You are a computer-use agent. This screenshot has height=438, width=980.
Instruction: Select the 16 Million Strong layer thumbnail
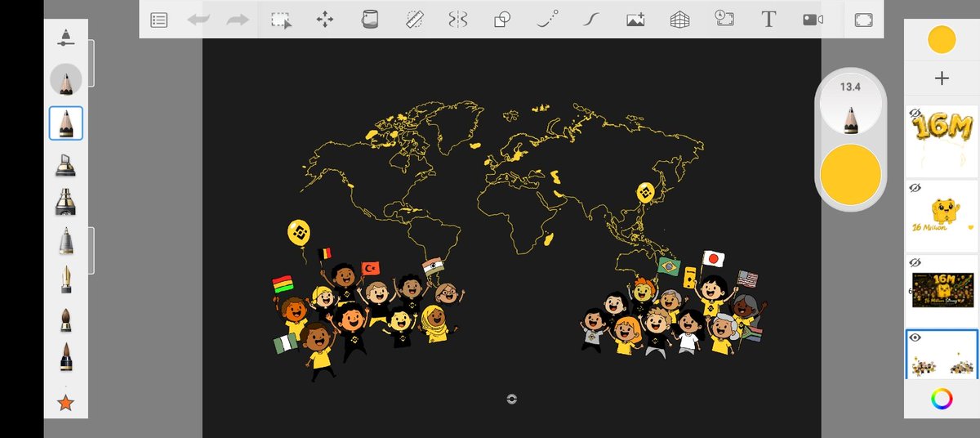[942, 290]
